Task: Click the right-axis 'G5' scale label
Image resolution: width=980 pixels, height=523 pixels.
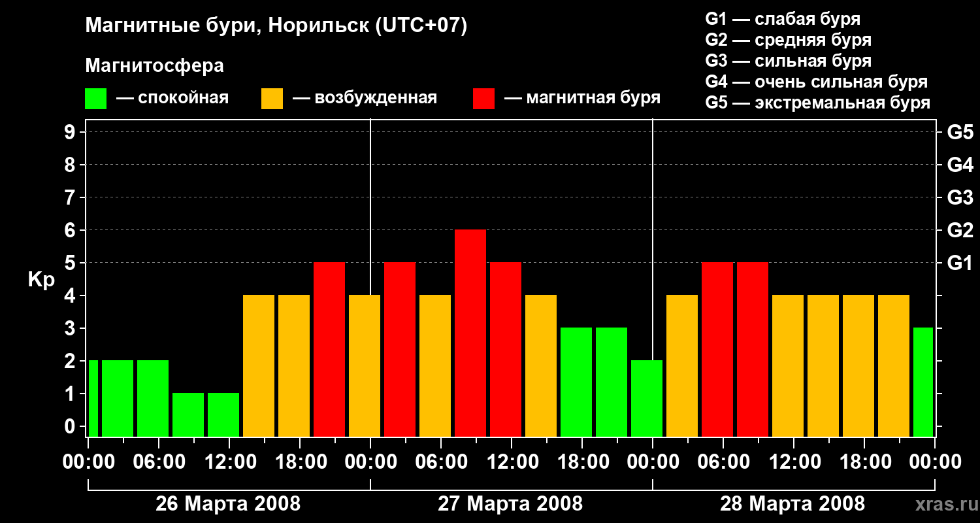Action: 960,132
